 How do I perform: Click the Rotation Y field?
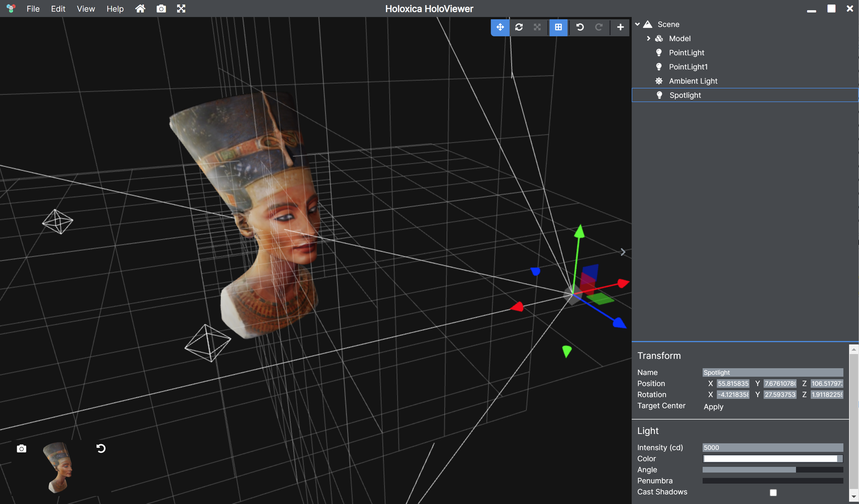pyautogui.click(x=780, y=394)
